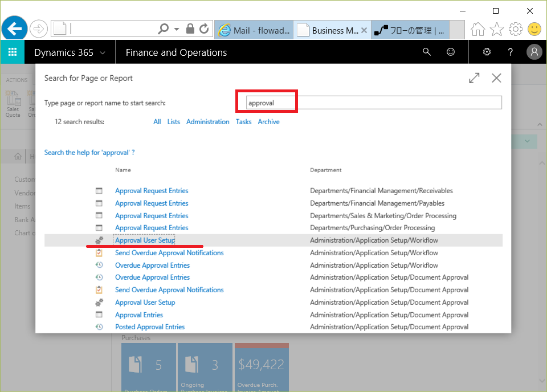Open Approval Request Entries under Sales & Marketing

click(152, 216)
